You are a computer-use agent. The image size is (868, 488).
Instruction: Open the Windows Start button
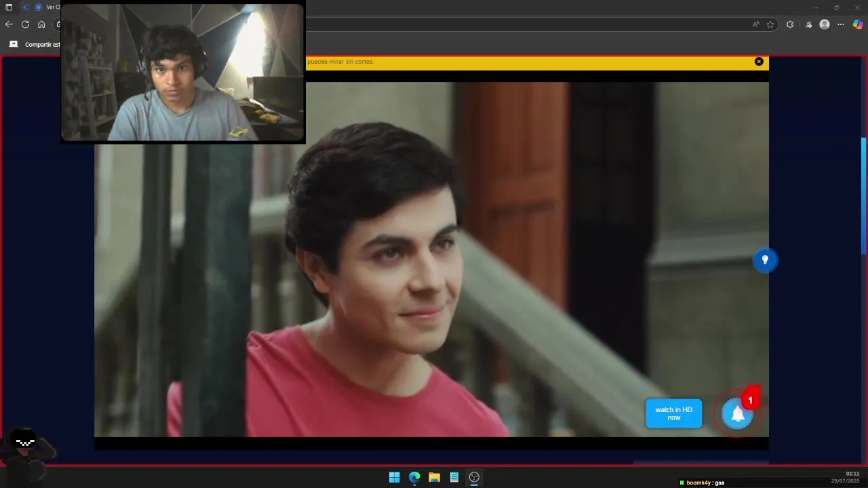394,477
